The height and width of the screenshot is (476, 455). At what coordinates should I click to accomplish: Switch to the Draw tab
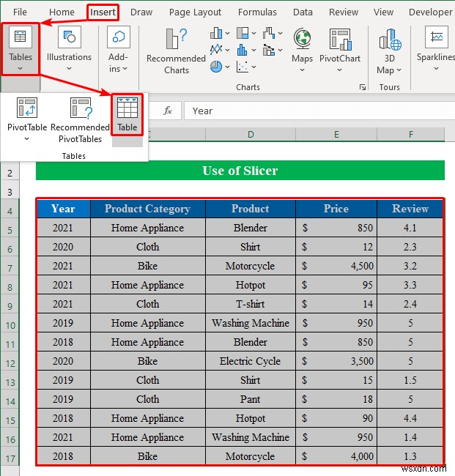coord(141,12)
